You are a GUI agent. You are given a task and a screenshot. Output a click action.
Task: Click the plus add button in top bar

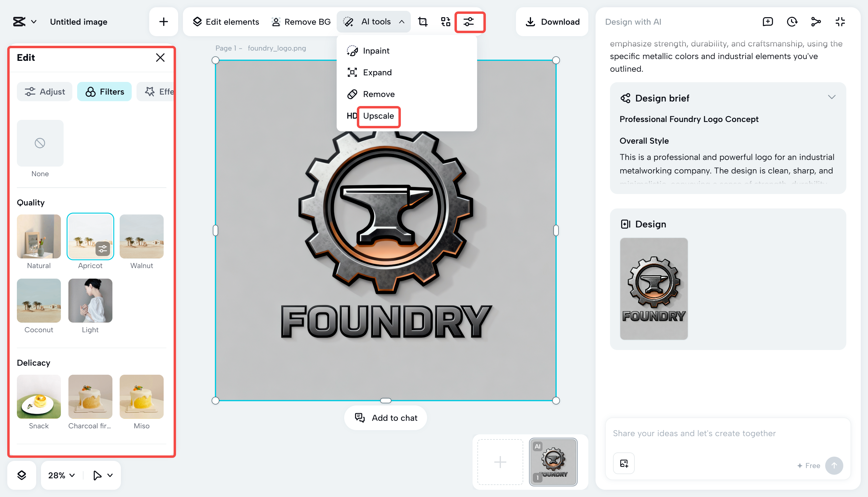click(x=164, y=22)
